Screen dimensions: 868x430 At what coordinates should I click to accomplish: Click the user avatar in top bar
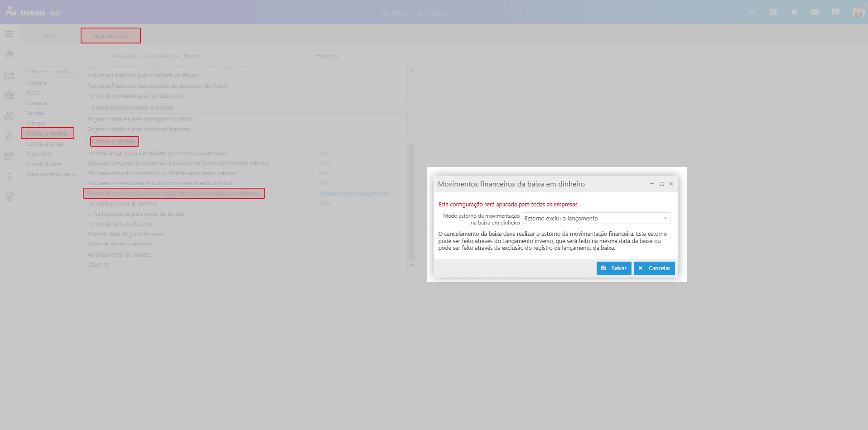(858, 12)
